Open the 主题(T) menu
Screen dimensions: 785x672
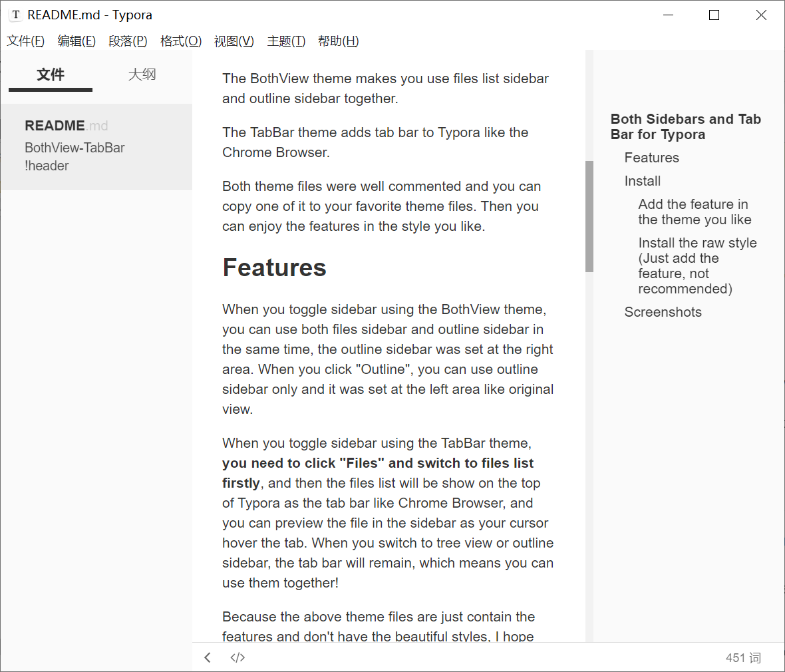286,41
